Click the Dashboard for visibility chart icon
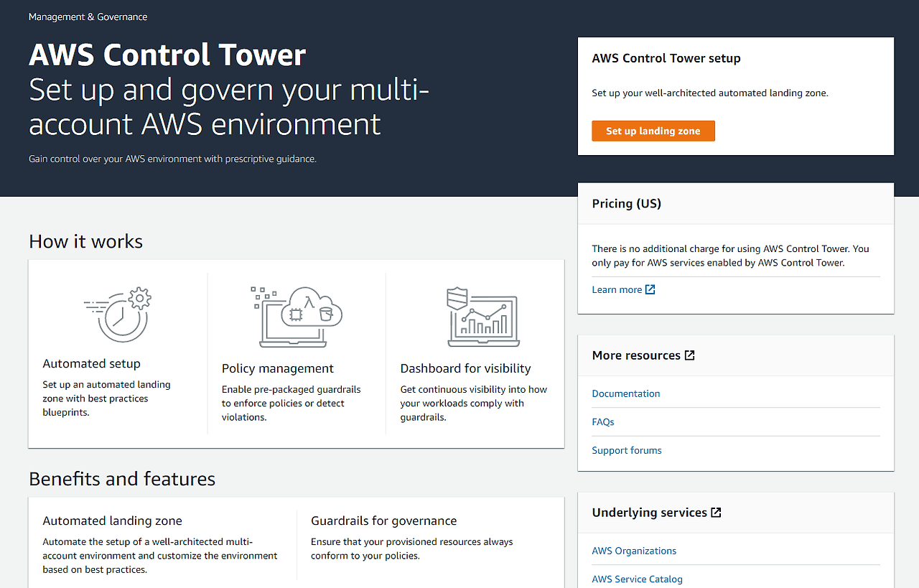919x588 pixels. point(483,316)
